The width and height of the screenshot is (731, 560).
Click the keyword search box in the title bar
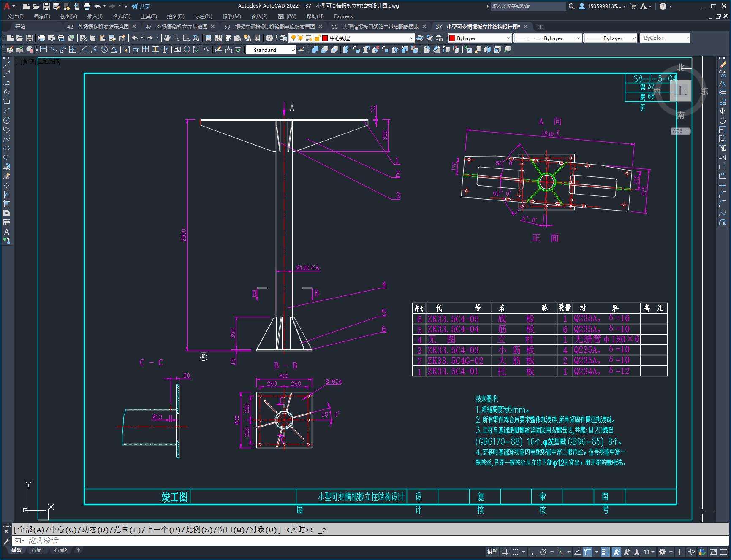pos(528,6)
